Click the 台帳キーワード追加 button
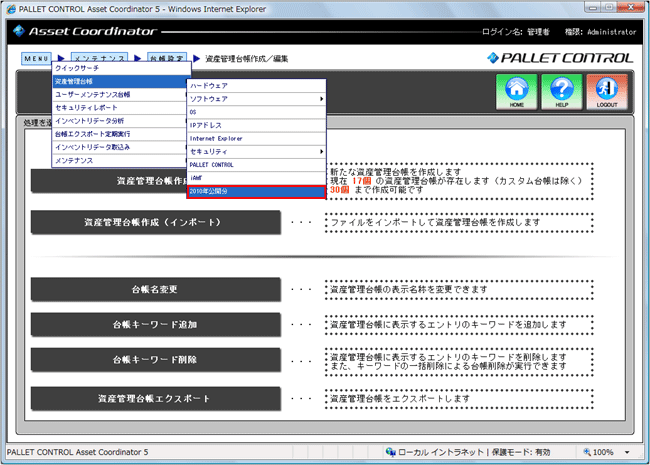 pos(156,325)
